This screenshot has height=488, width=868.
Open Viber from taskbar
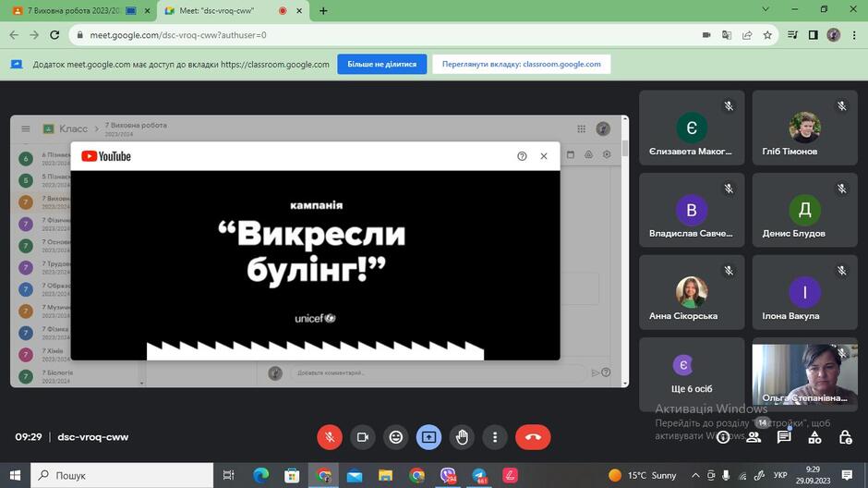click(x=448, y=475)
